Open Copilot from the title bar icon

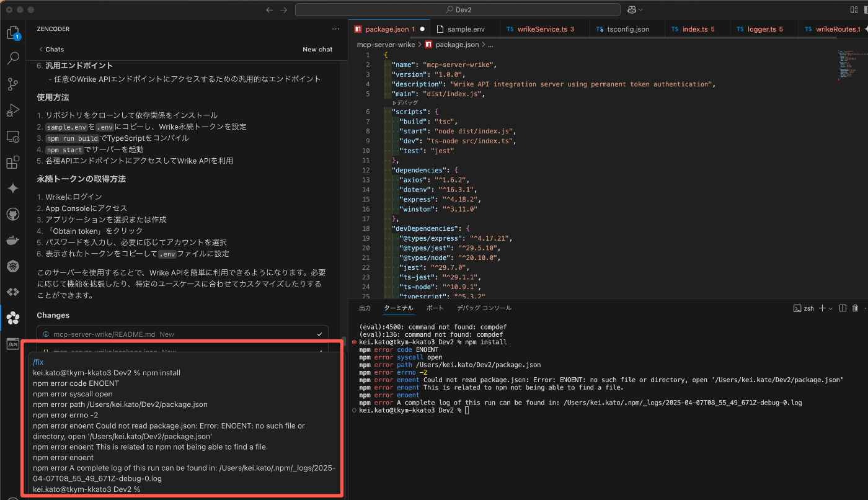(x=632, y=10)
